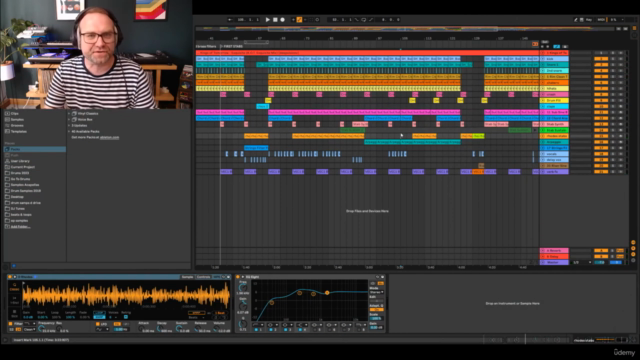The width and height of the screenshot is (640, 360).
Task: Open the EQ Eight Mode Stereo dropdown
Action: tap(376, 292)
